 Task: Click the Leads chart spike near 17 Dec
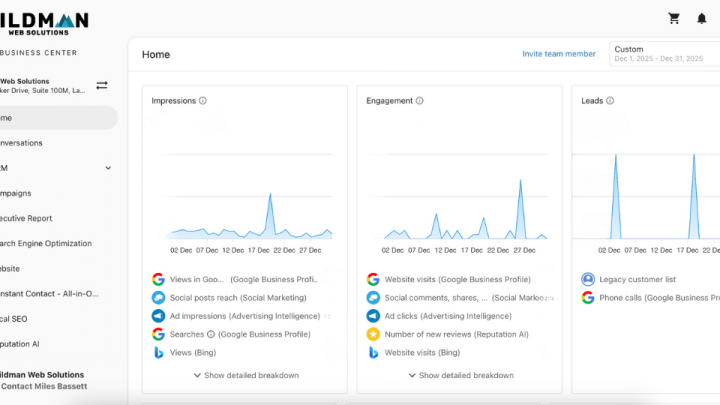(x=694, y=156)
